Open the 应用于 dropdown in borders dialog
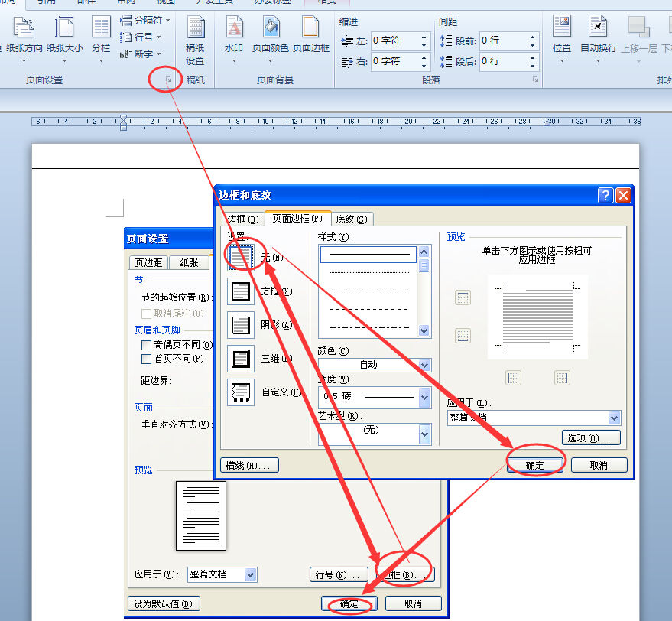This screenshot has width=672, height=621. (614, 418)
